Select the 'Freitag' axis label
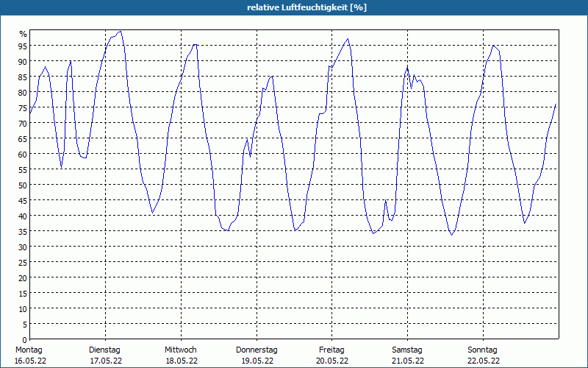Screen dimensions: 588x368 point(331,350)
